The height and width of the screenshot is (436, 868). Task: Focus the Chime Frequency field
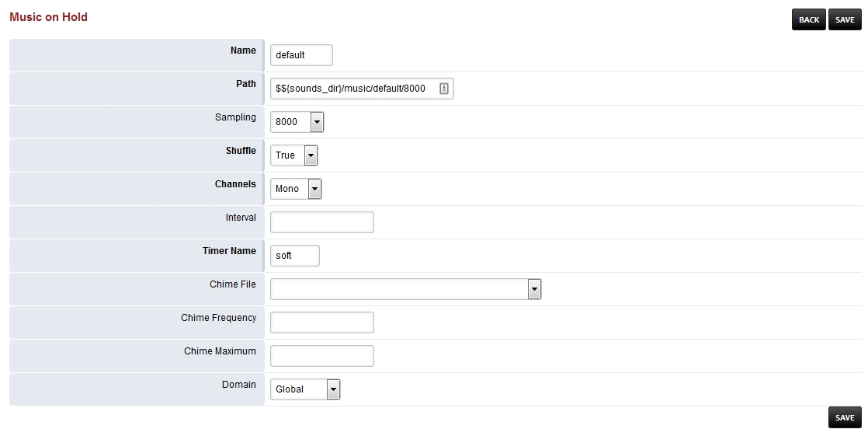coord(321,323)
